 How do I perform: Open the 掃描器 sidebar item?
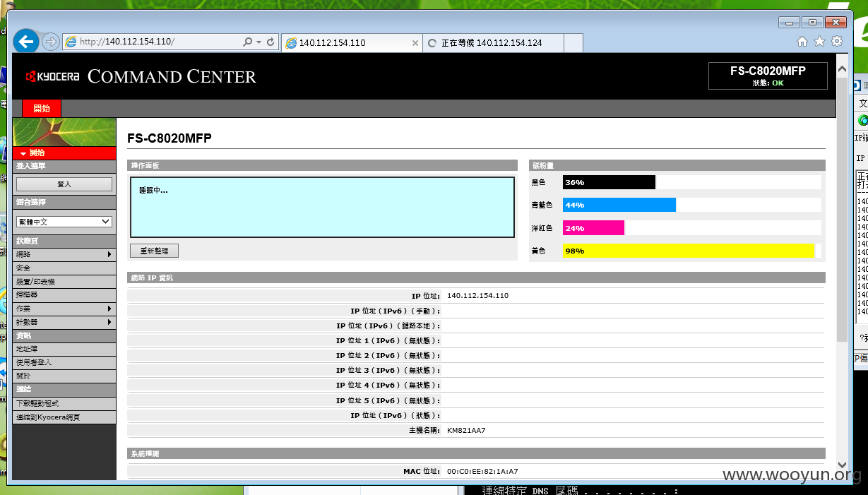click(64, 294)
